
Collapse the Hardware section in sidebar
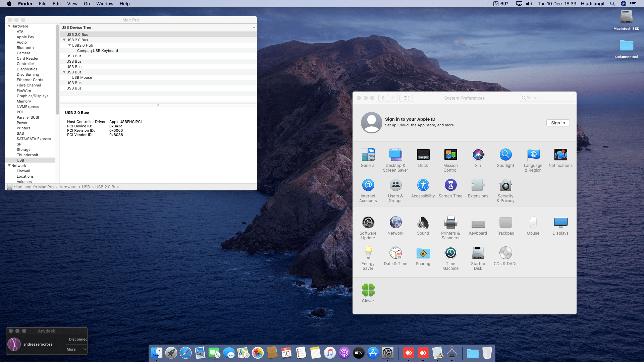(9, 26)
